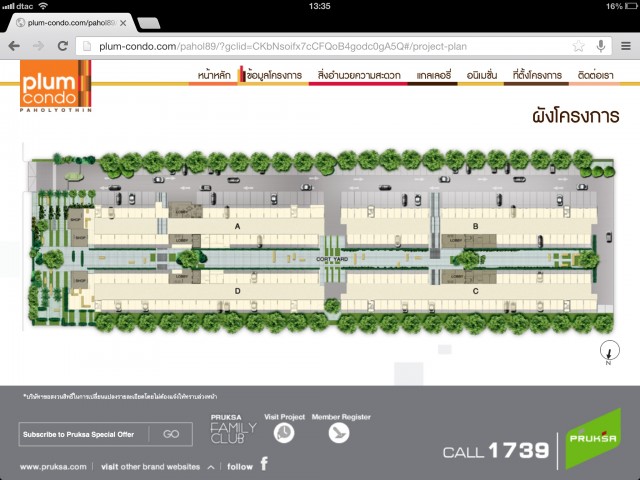Click the Plum Condo logo
This screenshot has width=640, height=480.
coord(56,86)
